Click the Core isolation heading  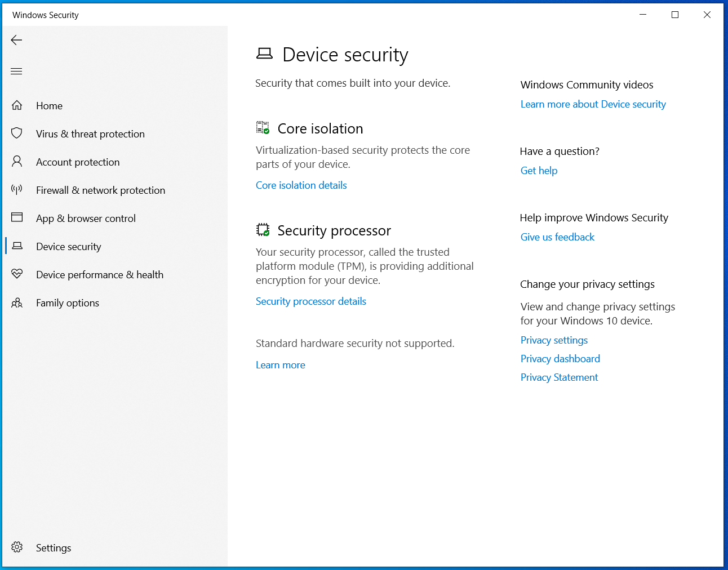(320, 129)
